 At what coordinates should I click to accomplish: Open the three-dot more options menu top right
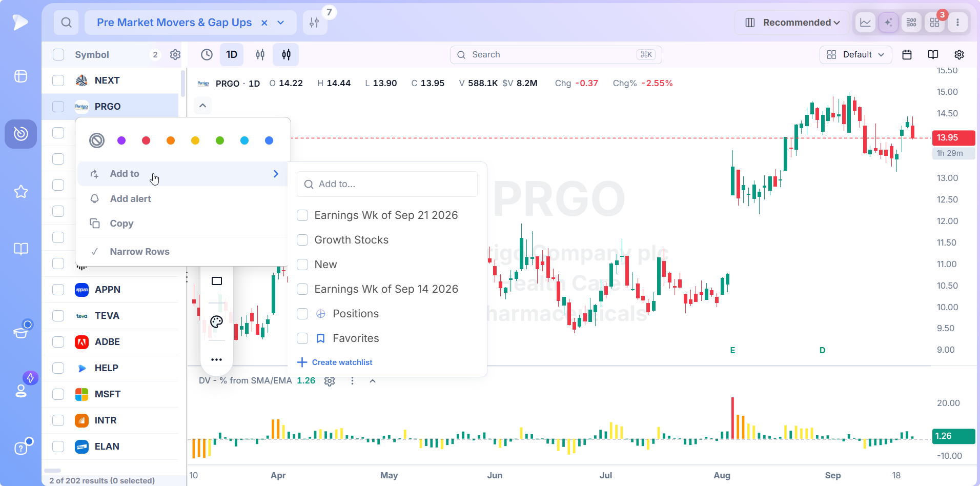957,23
